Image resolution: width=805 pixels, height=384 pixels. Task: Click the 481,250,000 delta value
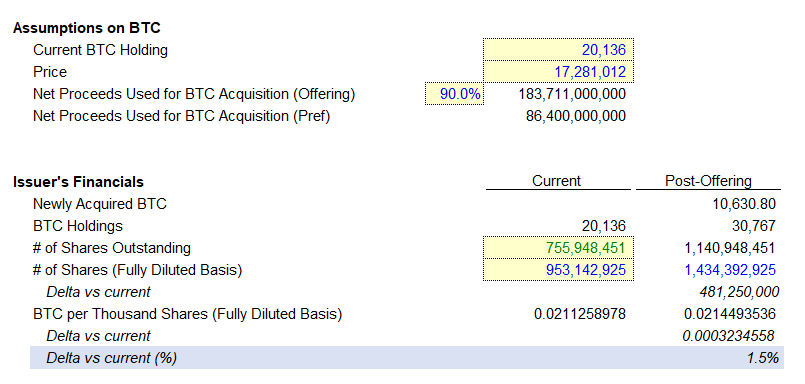coord(739,292)
